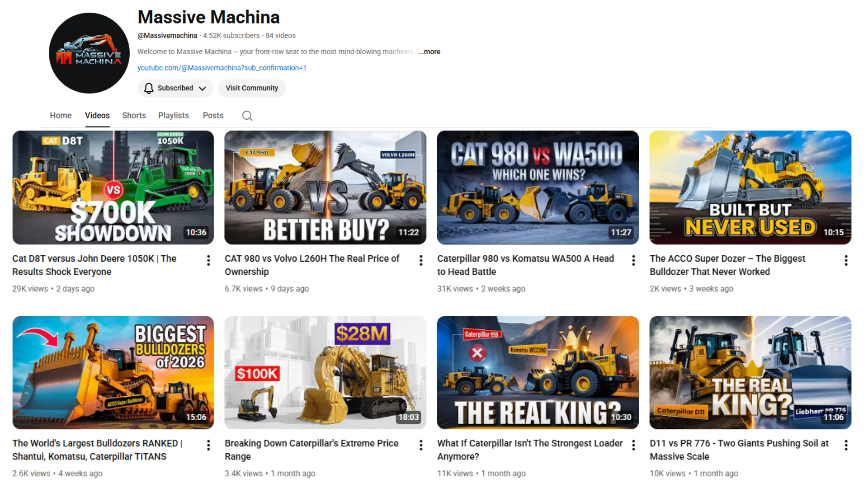868x488 pixels.
Task: Open title link What If Caterpillar Isn't The Strongest Loader
Action: point(530,450)
